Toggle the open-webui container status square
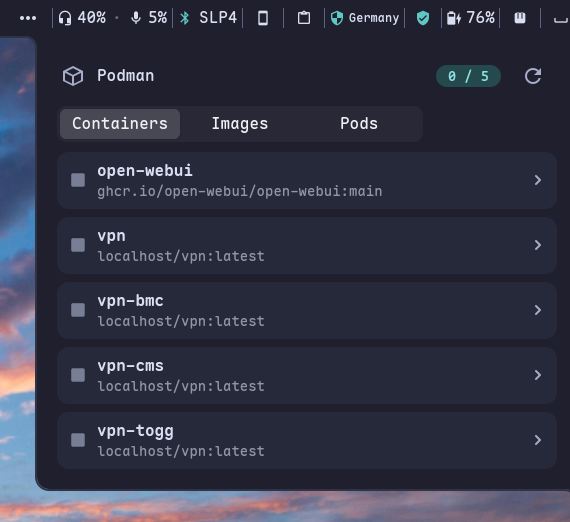Image resolution: width=570 pixels, height=522 pixels. click(78, 180)
